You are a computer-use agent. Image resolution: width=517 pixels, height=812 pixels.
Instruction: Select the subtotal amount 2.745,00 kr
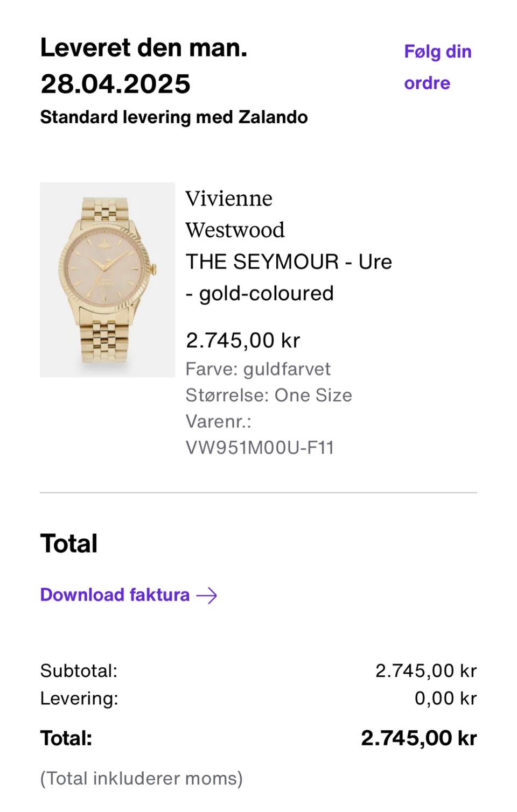coord(425,671)
